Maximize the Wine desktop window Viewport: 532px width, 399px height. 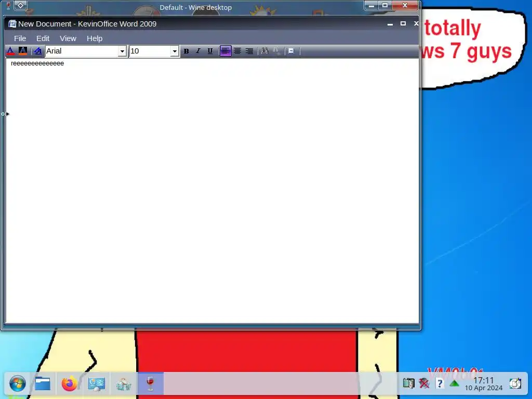point(385,6)
